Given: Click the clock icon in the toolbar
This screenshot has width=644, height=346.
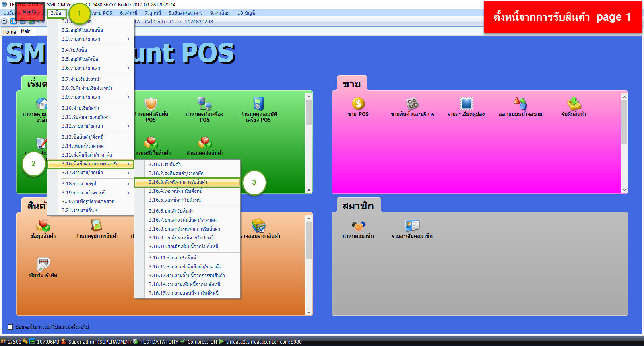Looking at the screenshot, I should (x=4, y=21).
